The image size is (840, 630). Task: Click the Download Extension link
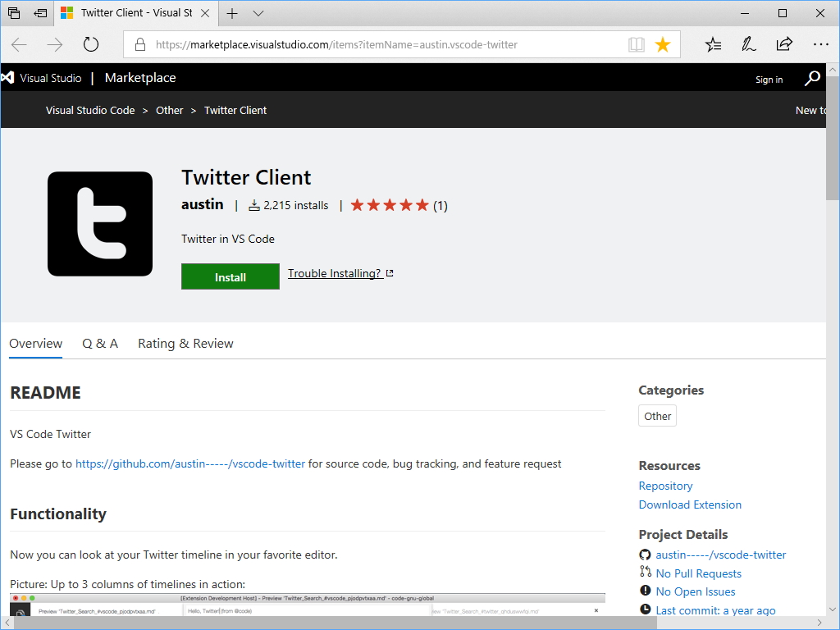point(690,504)
